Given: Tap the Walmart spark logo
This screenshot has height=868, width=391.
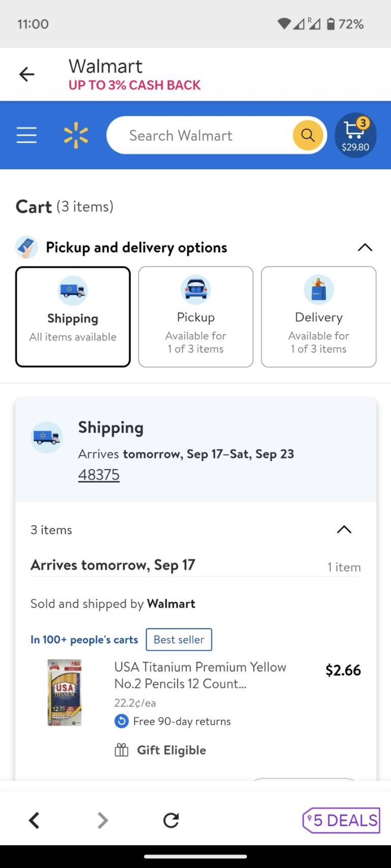Looking at the screenshot, I should 76,135.
